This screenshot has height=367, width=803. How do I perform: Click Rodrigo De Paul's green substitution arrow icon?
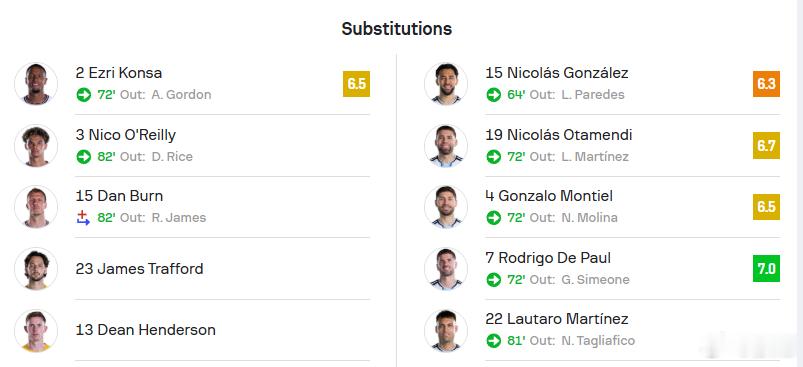494,279
